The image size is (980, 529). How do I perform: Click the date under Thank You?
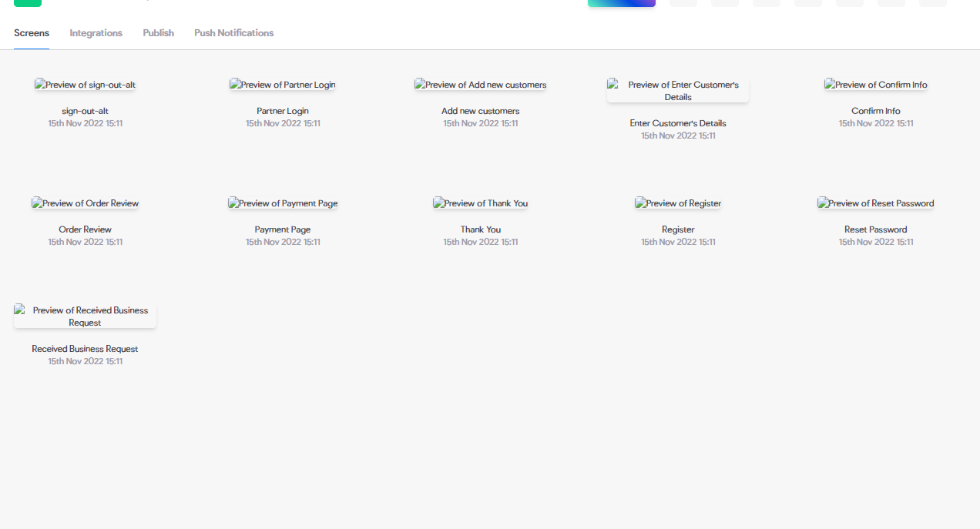[x=481, y=242]
